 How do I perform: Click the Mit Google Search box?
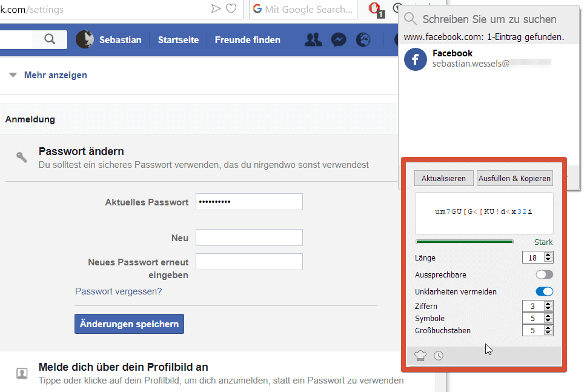click(x=303, y=9)
